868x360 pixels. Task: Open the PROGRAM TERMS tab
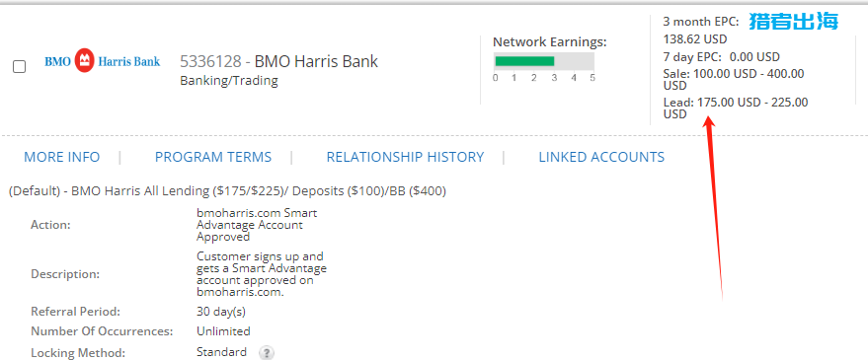pyautogui.click(x=213, y=157)
